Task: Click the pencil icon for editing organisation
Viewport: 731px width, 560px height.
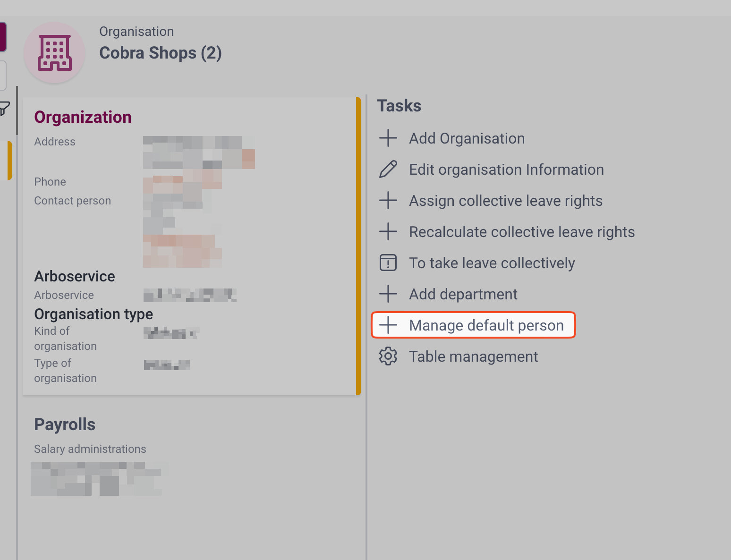Action: pyautogui.click(x=388, y=170)
